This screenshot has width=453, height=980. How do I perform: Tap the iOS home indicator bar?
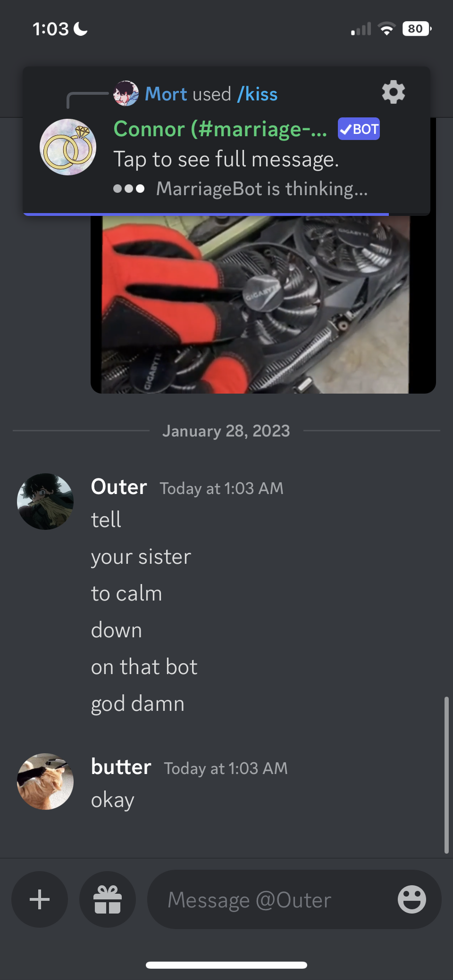226,965
